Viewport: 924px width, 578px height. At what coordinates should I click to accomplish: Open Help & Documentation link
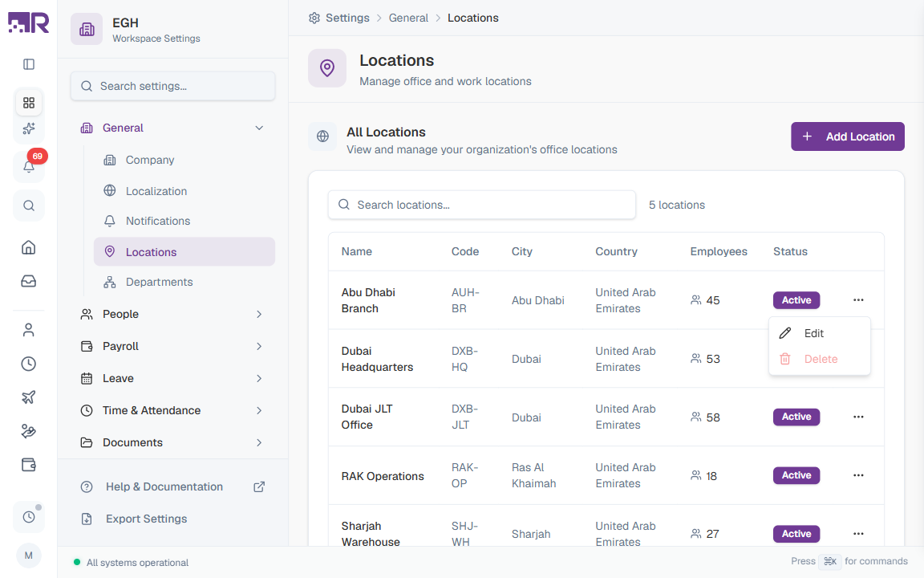pos(172,487)
